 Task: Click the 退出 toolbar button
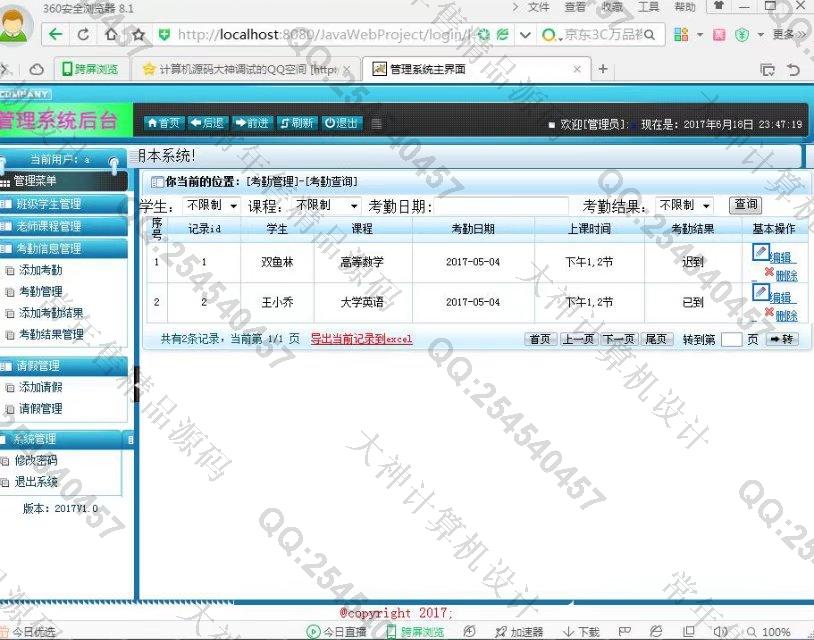[x=341, y=123]
